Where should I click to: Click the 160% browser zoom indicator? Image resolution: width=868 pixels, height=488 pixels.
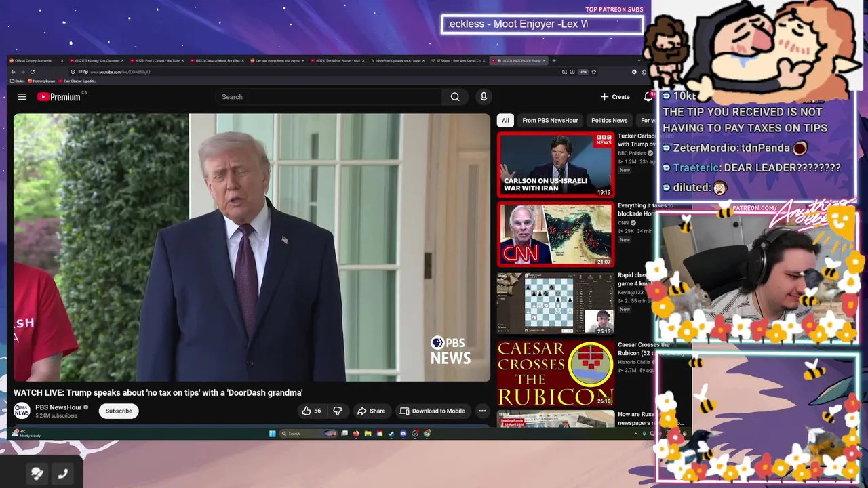pyautogui.click(x=583, y=72)
